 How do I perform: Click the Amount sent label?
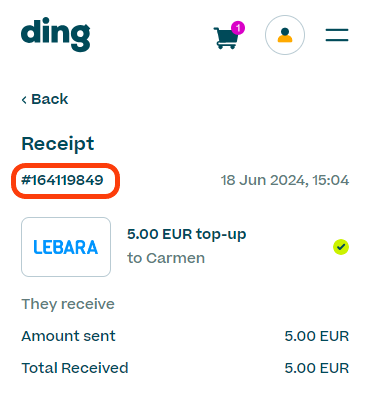(68, 336)
